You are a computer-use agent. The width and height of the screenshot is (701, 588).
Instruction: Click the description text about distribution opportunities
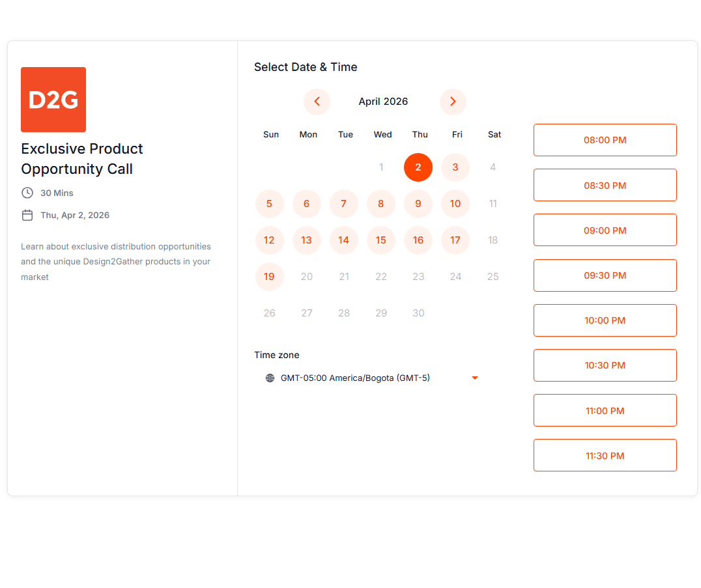coord(116,262)
